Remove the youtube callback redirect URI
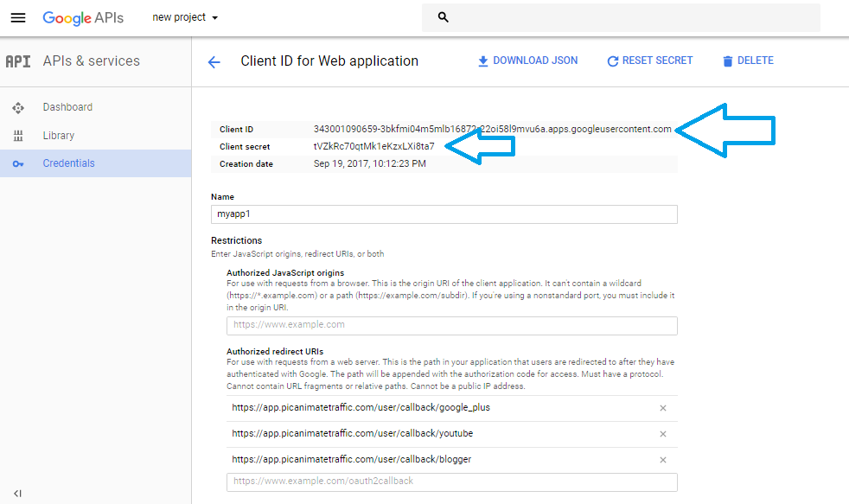The height and width of the screenshot is (504, 849). tap(663, 434)
